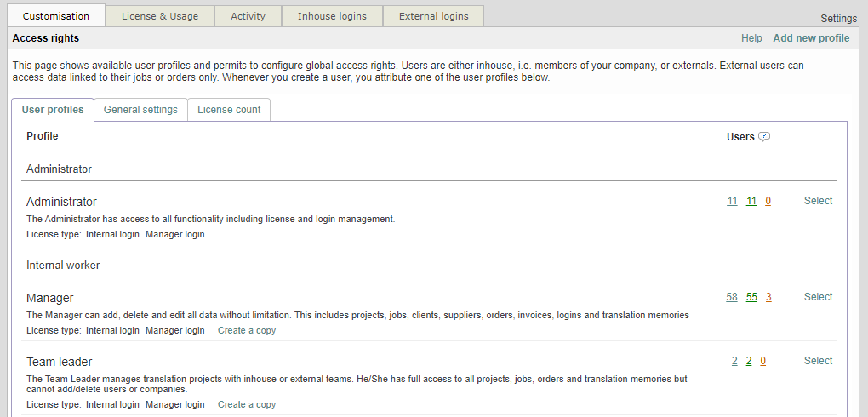
Task: Open the External logins tab
Action: coord(433,16)
